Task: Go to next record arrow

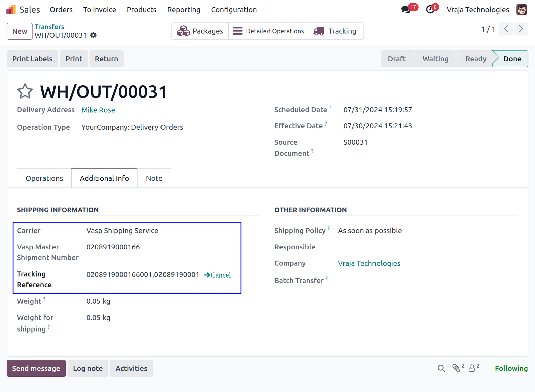Action: coord(521,29)
